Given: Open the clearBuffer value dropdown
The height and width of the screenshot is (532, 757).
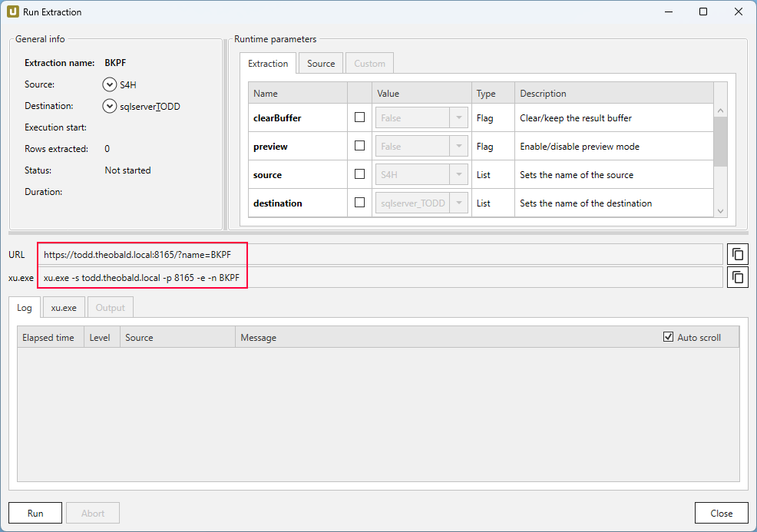Looking at the screenshot, I should tap(459, 118).
